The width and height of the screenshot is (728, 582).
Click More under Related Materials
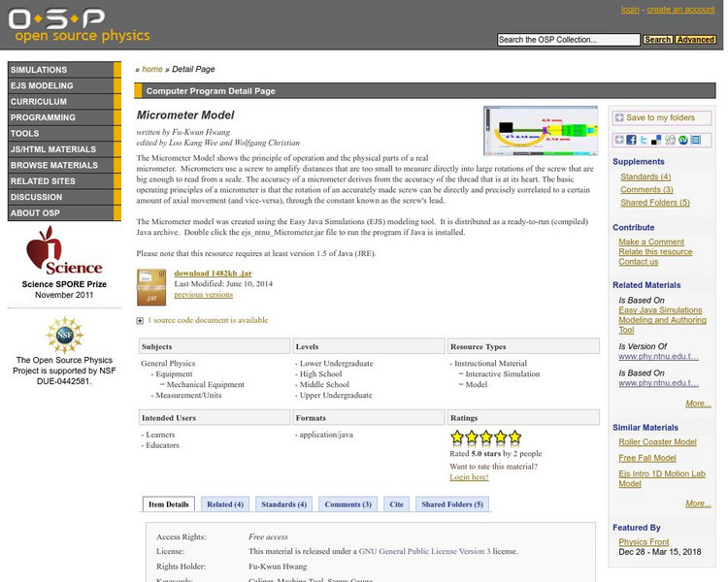(x=698, y=404)
